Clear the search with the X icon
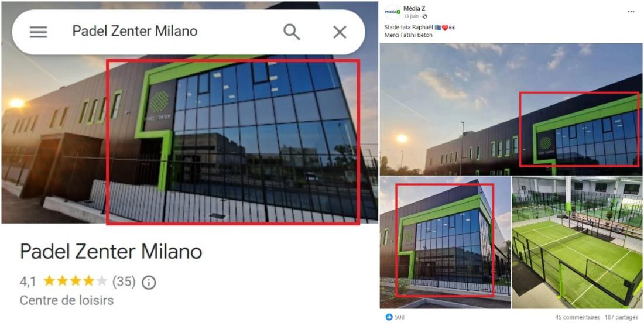This screenshot has height=326, width=644. click(x=340, y=32)
